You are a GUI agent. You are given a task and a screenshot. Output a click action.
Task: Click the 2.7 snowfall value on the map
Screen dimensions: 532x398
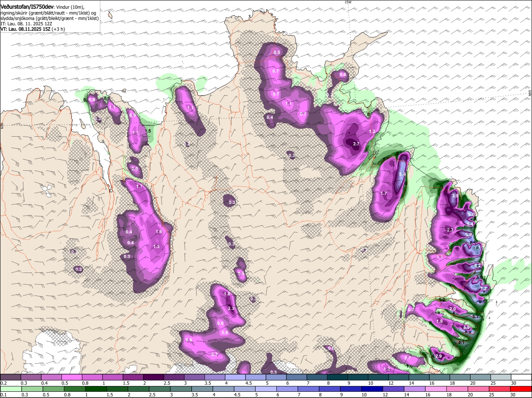[356, 144]
